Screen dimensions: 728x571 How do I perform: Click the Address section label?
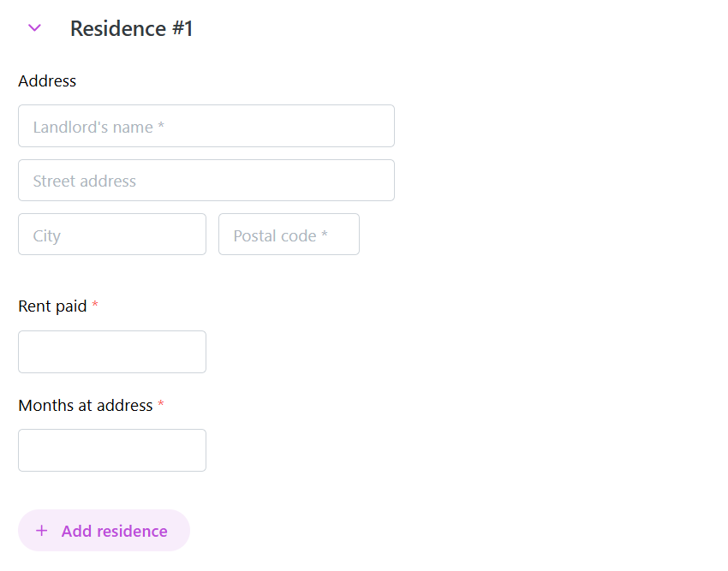47,81
